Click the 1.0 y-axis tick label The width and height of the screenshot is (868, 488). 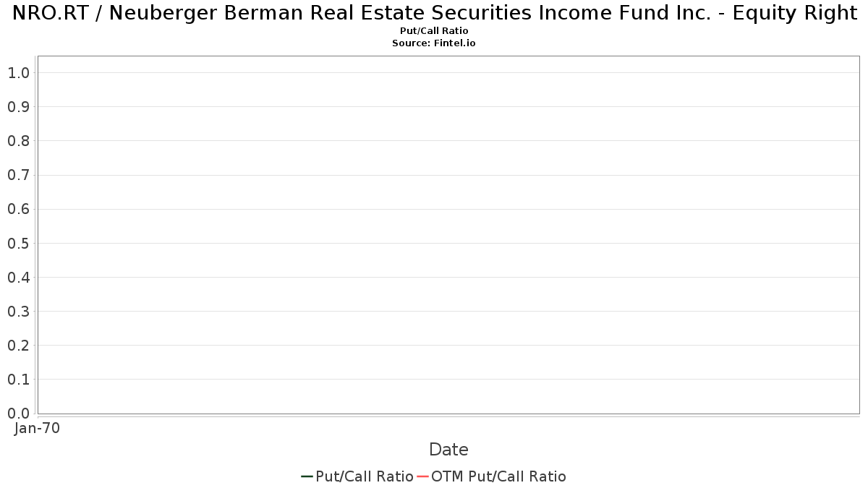[x=18, y=73]
